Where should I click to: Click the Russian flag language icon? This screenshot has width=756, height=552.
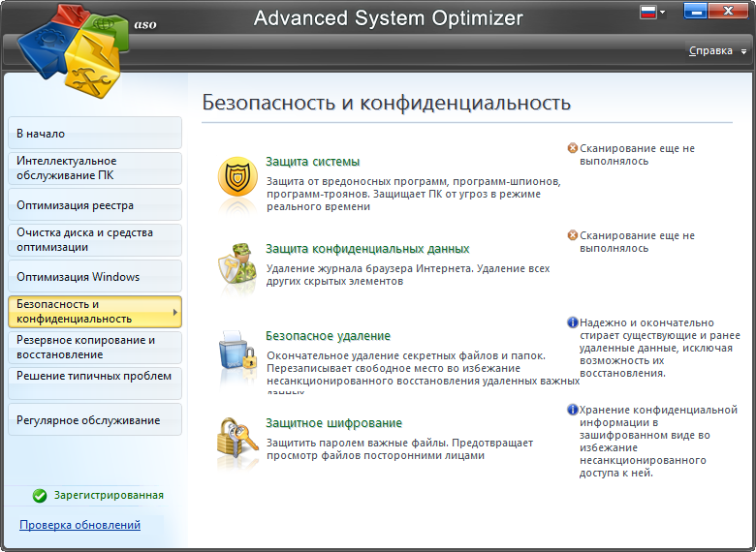click(648, 12)
